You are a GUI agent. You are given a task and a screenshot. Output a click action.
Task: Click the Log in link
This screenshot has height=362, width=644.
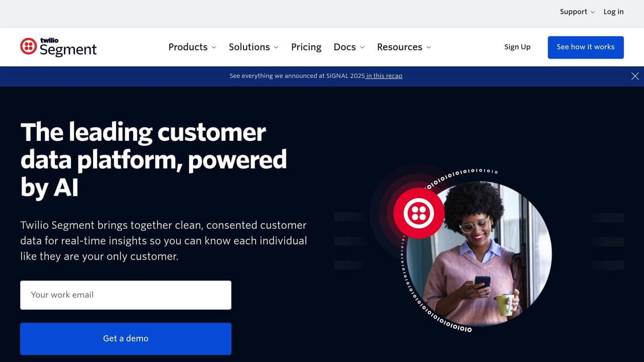pos(613,12)
